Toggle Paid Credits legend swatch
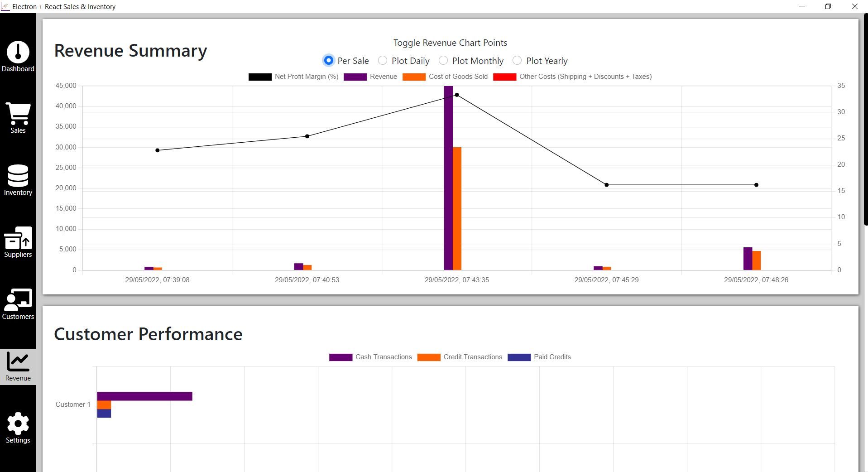 519,357
